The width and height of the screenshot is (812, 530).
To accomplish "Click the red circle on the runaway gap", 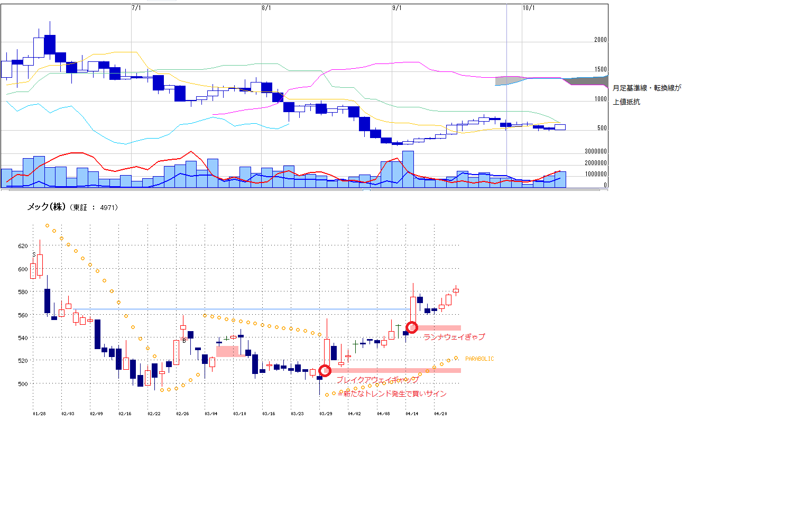I will (x=412, y=327).
